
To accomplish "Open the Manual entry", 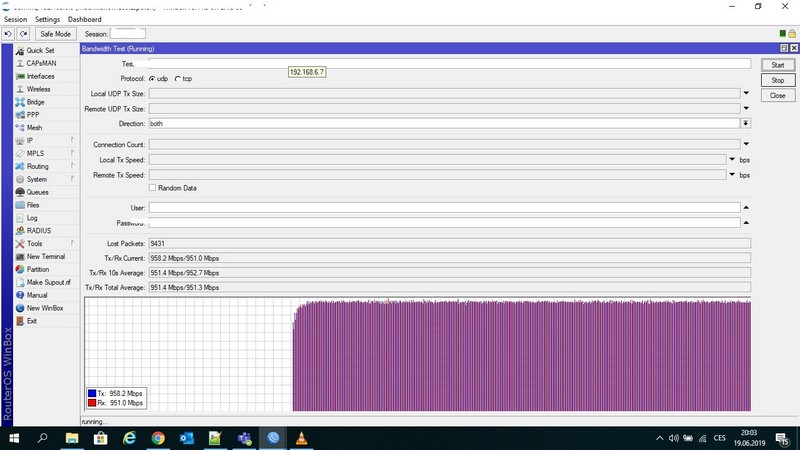I will (37, 295).
